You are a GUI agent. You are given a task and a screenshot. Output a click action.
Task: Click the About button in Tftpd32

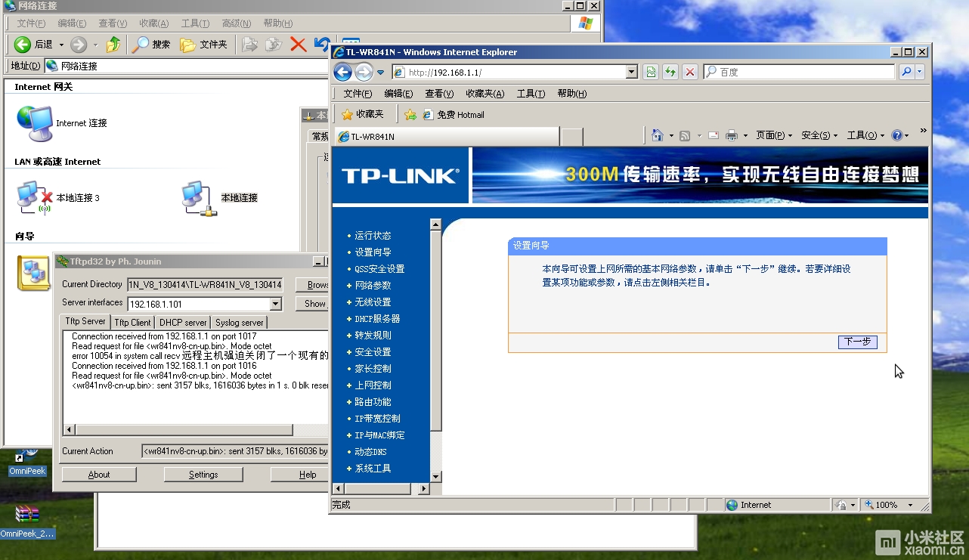(99, 475)
